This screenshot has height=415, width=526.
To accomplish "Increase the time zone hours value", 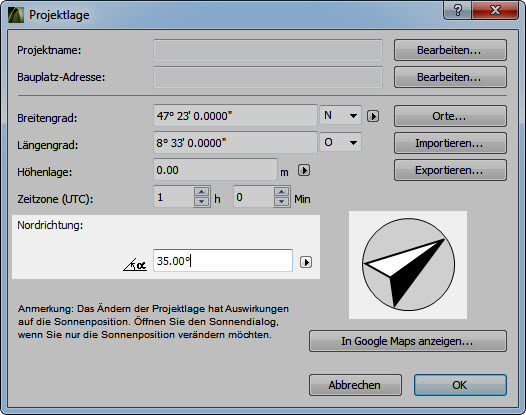I will (x=201, y=192).
